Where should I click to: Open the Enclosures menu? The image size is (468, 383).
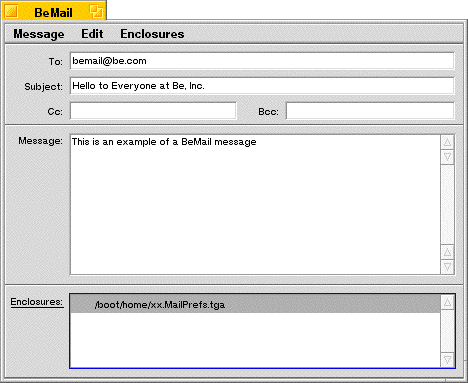[152, 34]
